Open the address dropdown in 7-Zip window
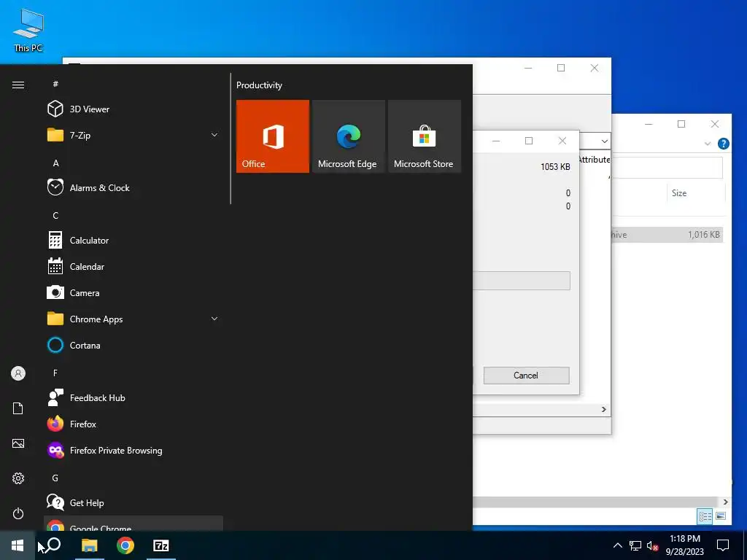 604,141
